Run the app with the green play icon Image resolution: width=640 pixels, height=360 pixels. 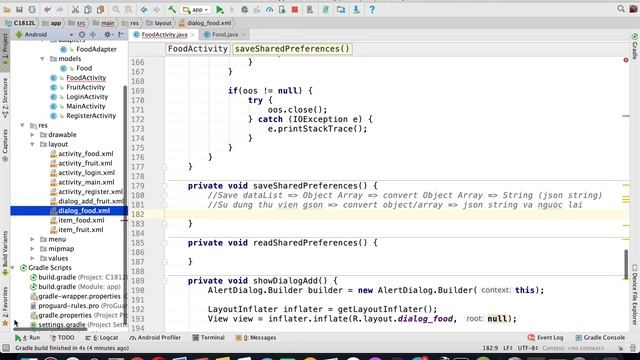pos(220,9)
